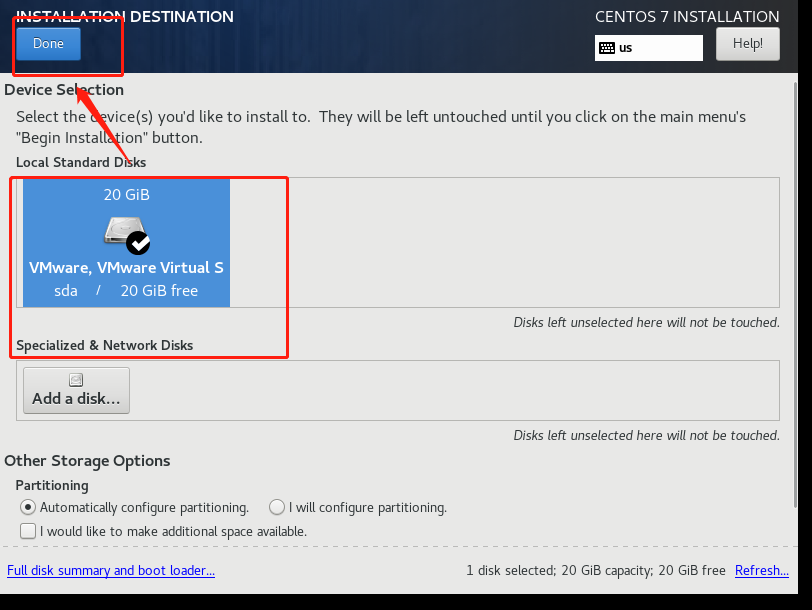Click the 'CENTOS 7 INSTALLATION' title text
Image resolution: width=812 pixels, height=610 pixels.
[687, 17]
